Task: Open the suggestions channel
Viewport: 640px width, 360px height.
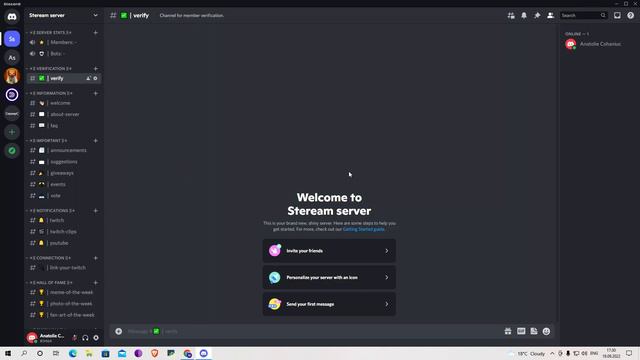Action: pos(64,162)
